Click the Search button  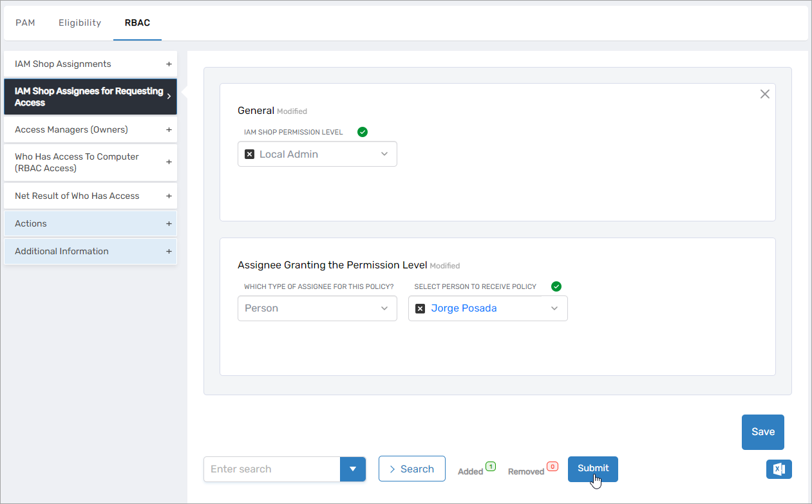(411, 469)
